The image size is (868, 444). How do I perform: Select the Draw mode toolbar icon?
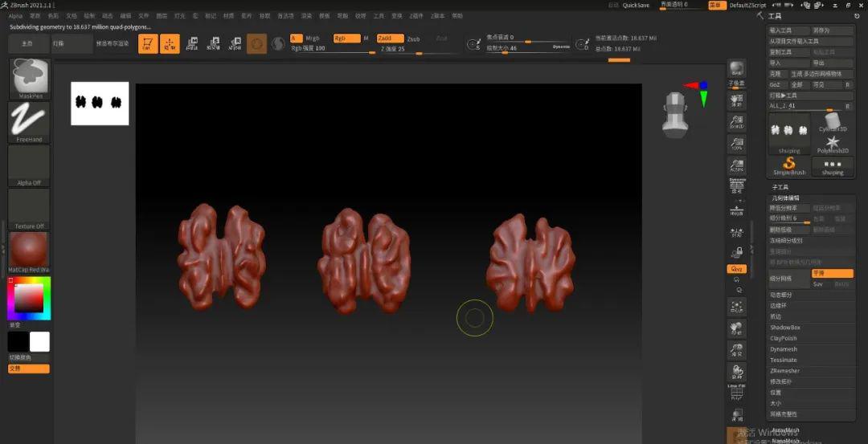tap(170, 43)
